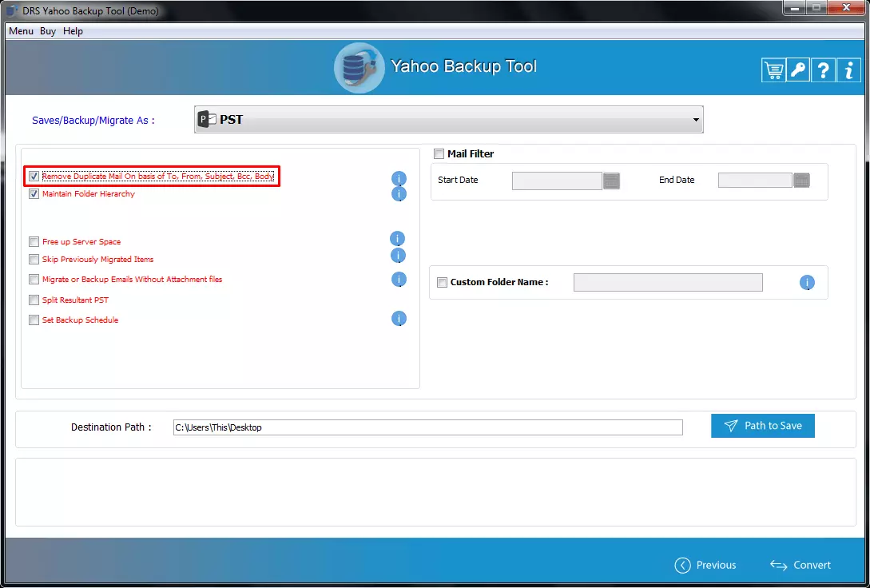Open the about info icon in header
The width and height of the screenshot is (870, 588).
click(x=848, y=70)
